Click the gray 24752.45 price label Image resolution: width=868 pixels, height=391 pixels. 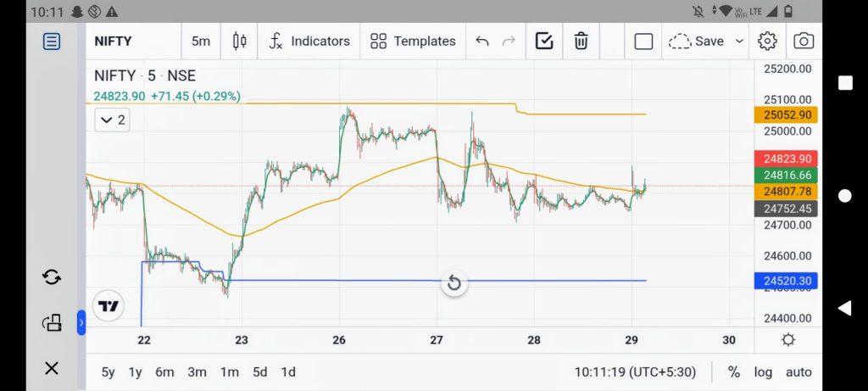pyautogui.click(x=786, y=209)
